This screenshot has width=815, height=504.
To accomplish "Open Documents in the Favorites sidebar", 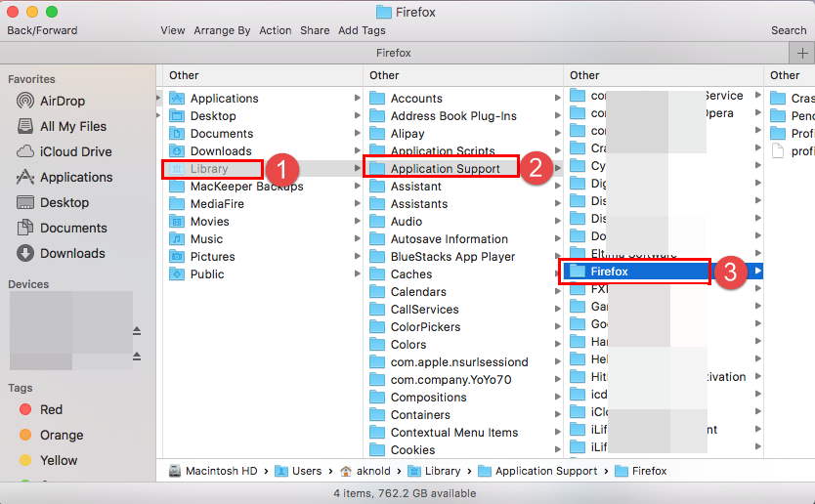I will point(62,229).
